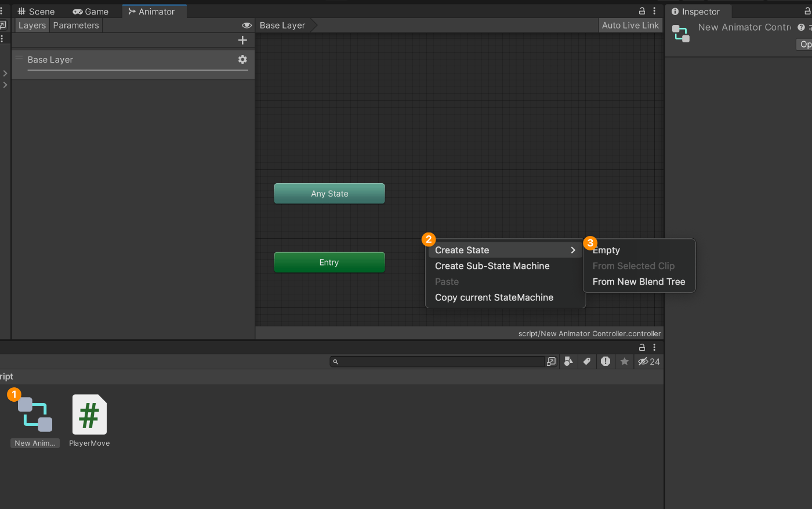Open Base Layer gear settings
This screenshot has height=509, width=812.
click(x=242, y=60)
